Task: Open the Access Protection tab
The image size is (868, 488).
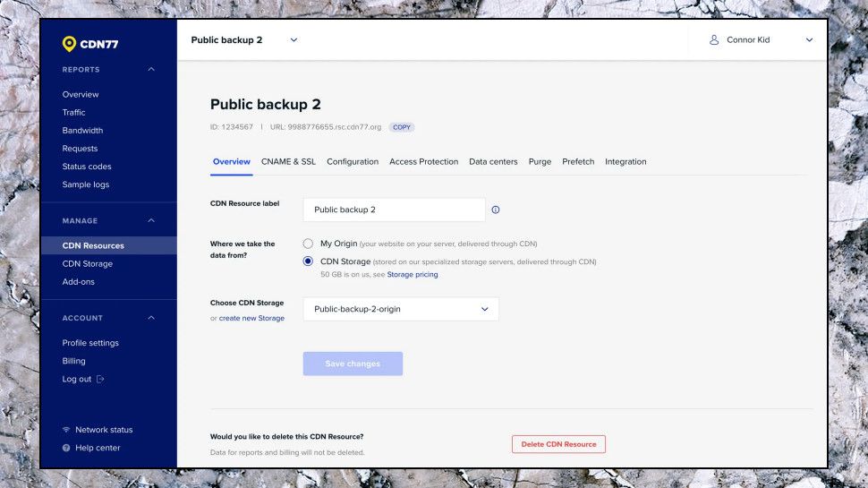Action: click(x=423, y=162)
